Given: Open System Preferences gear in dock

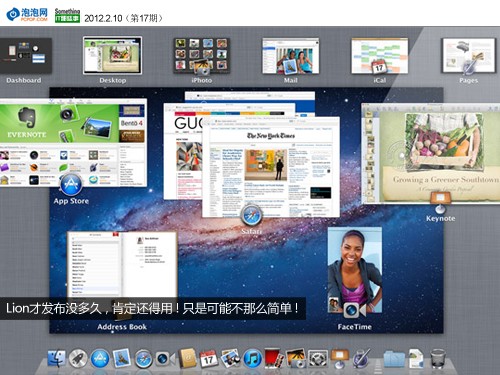Looking at the screenshot, I should click(x=317, y=359).
